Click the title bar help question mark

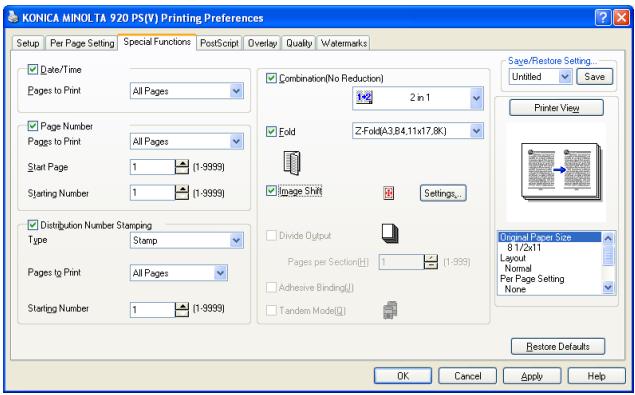tap(603, 18)
